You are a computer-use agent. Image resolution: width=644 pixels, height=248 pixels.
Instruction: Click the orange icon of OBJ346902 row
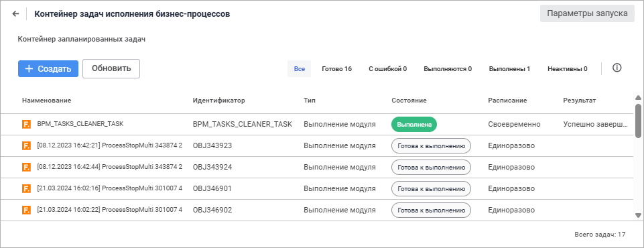[26, 210]
